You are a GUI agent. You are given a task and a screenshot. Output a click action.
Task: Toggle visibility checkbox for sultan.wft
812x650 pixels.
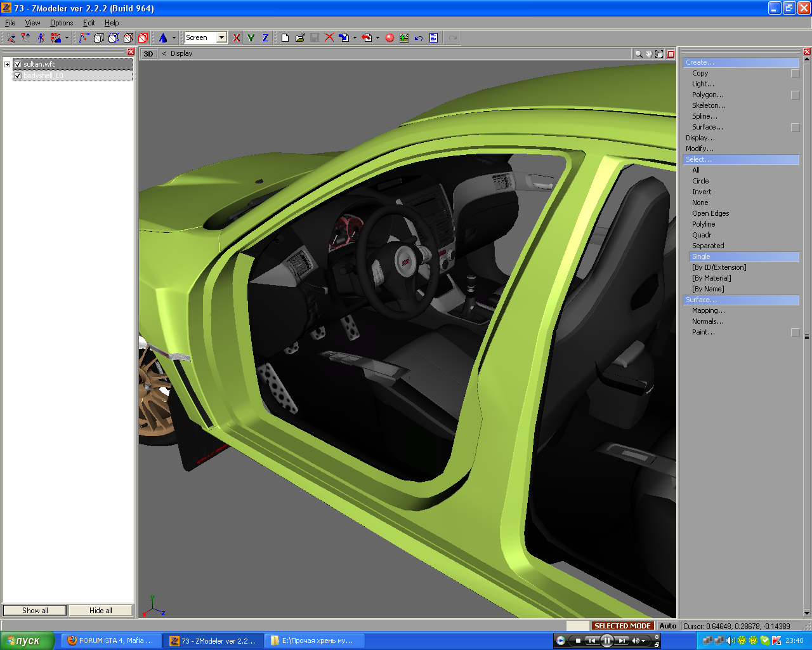point(18,64)
